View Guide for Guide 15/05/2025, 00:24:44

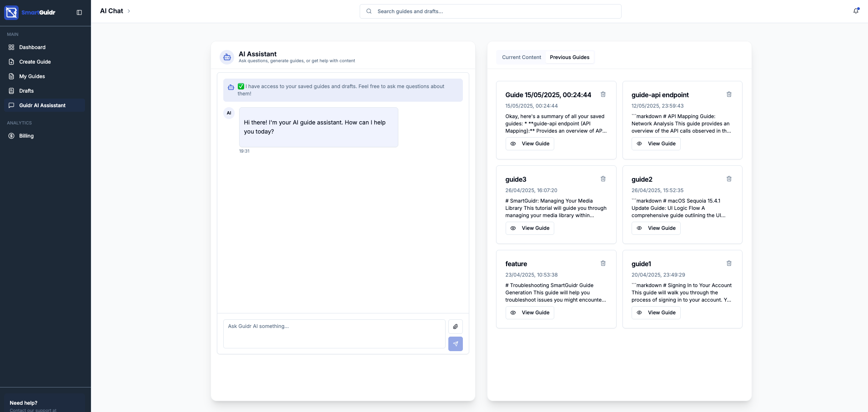tap(530, 144)
